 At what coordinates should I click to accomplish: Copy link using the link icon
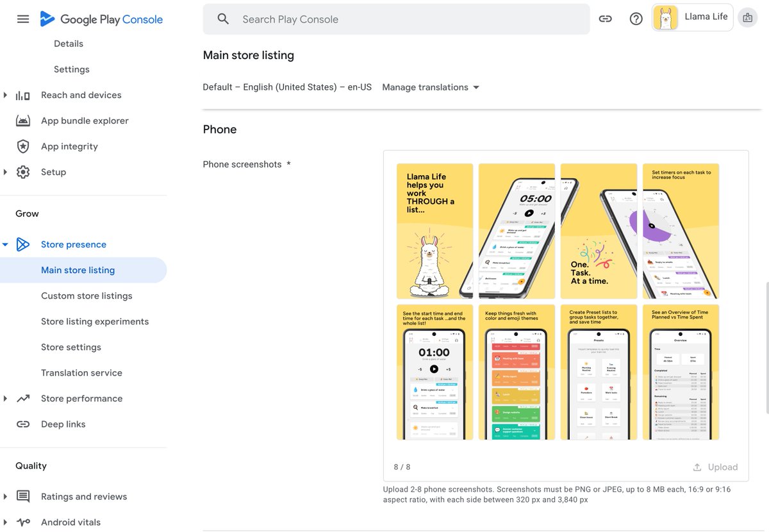(606, 19)
